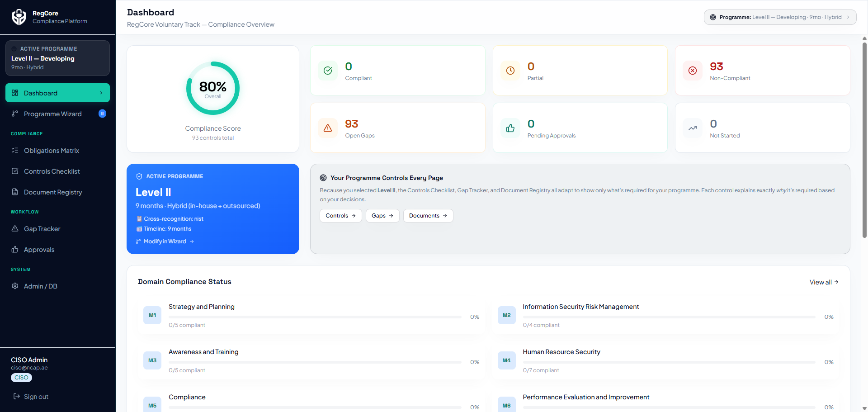Expand the Dashboard item chevron
This screenshot has width=868, height=412.
tap(101, 93)
